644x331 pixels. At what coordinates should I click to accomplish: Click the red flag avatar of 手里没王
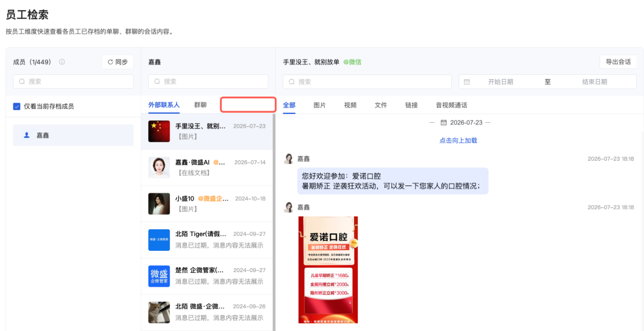[159, 131]
